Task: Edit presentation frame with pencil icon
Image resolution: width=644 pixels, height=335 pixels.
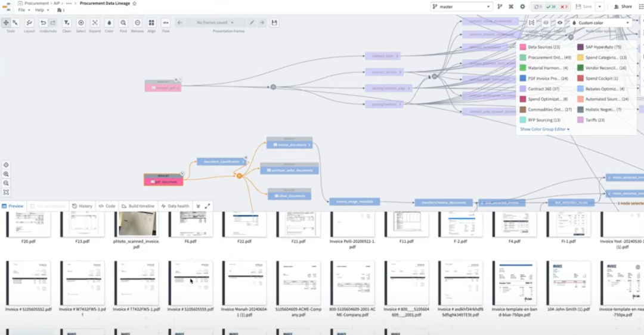Action: pyautogui.click(x=252, y=23)
